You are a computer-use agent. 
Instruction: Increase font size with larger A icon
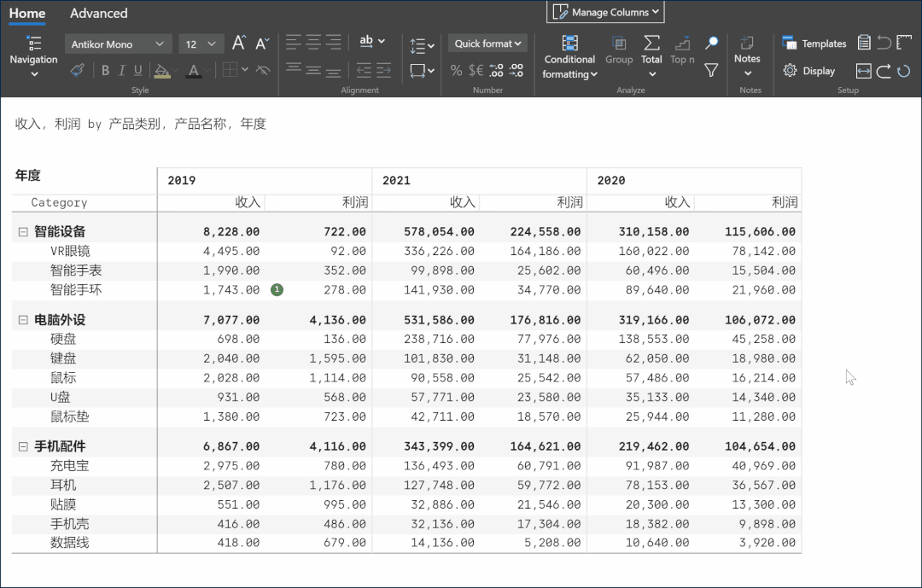[x=239, y=43]
